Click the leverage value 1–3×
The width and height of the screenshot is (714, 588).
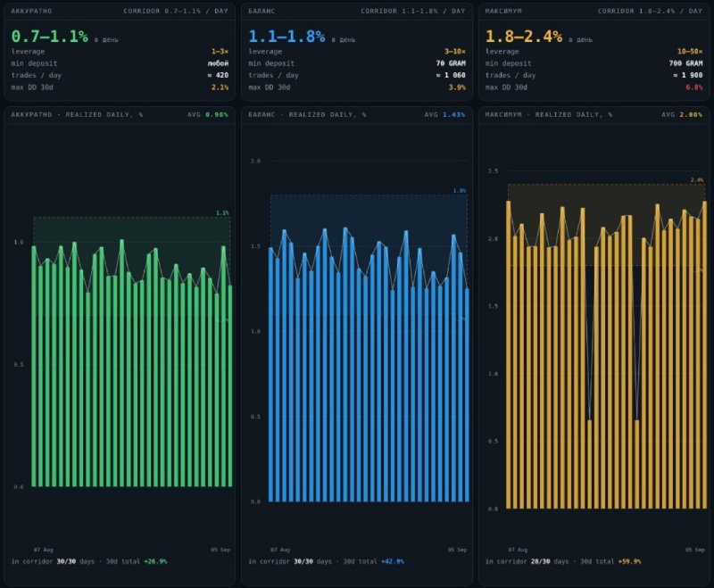click(x=220, y=52)
